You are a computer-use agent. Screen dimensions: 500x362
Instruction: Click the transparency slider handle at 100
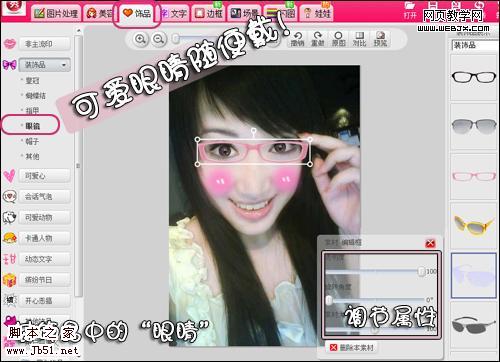[422, 271]
